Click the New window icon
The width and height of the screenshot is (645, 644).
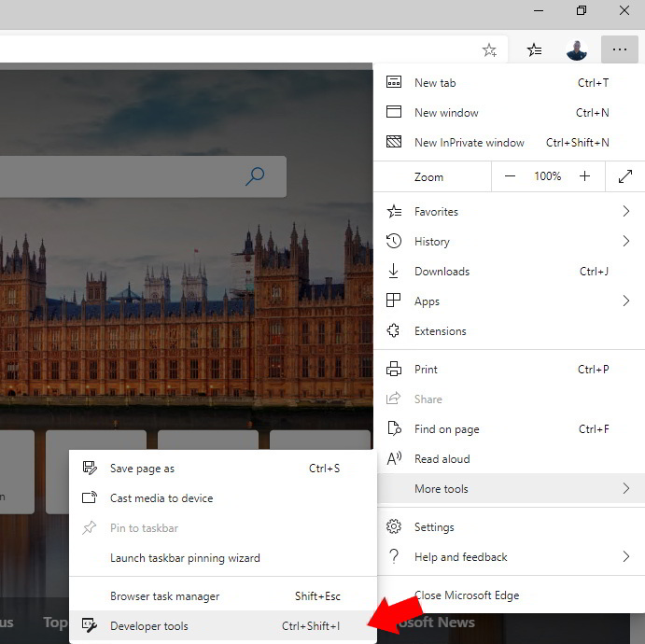click(394, 112)
